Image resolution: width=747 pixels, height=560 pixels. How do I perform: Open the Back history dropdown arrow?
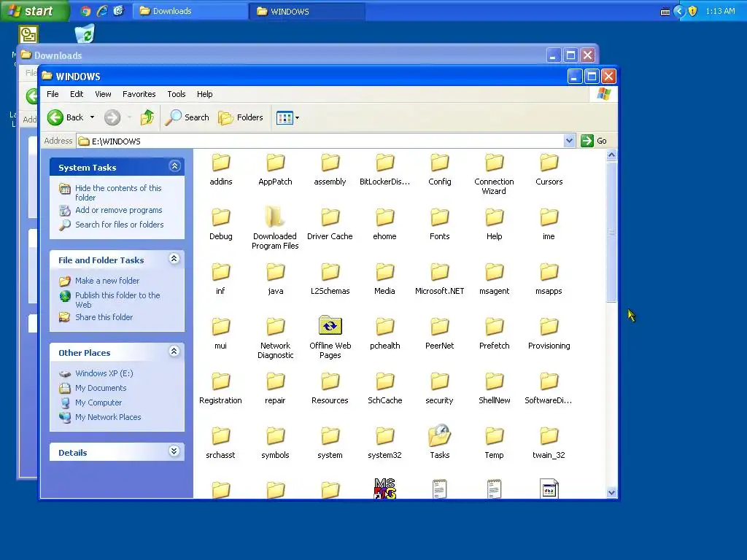point(92,117)
